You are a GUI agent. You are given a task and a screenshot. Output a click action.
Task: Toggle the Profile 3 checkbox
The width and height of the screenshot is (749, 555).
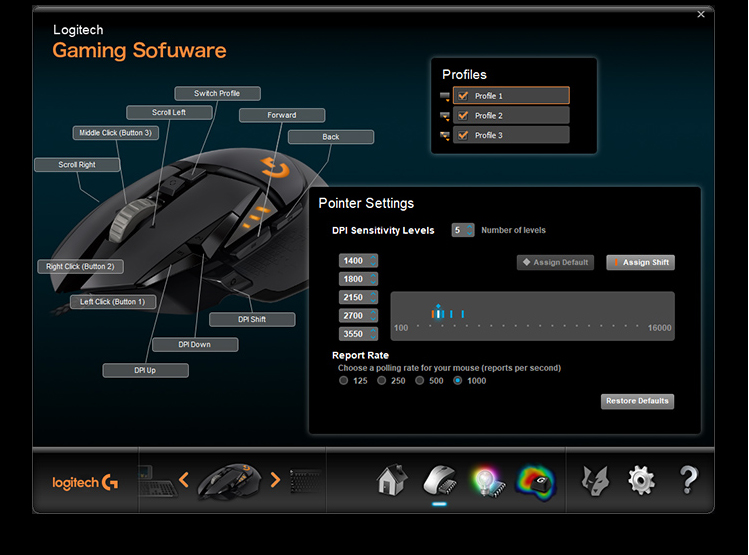(x=463, y=135)
